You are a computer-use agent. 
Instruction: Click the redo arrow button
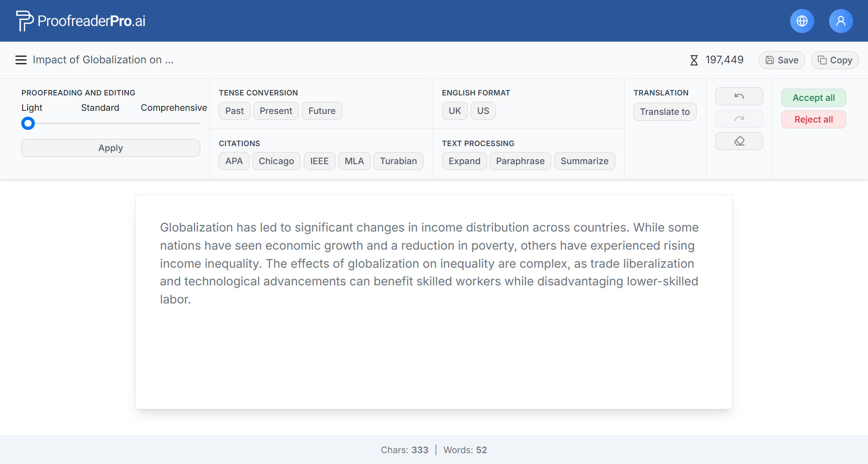click(x=739, y=119)
